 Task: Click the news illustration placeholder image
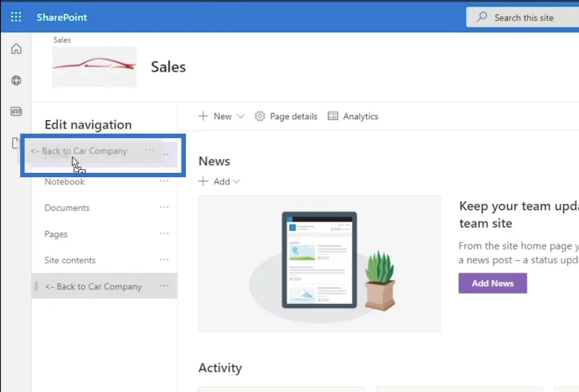click(319, 264)
